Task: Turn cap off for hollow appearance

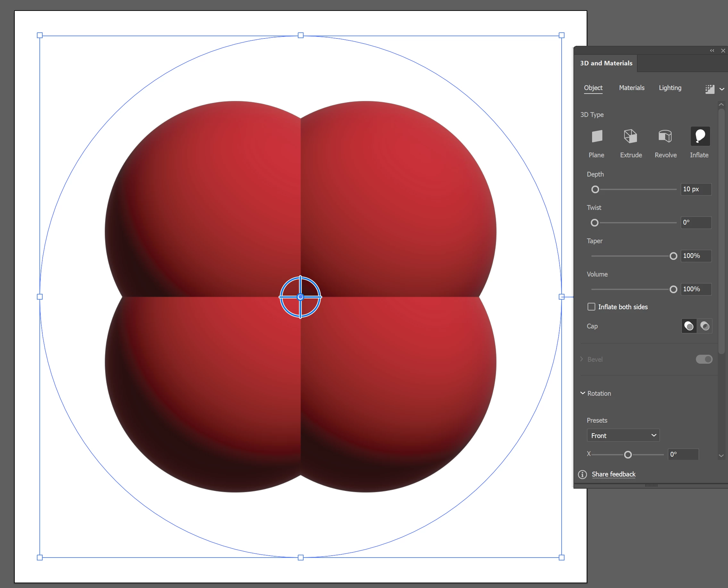Action: [705, 326]
